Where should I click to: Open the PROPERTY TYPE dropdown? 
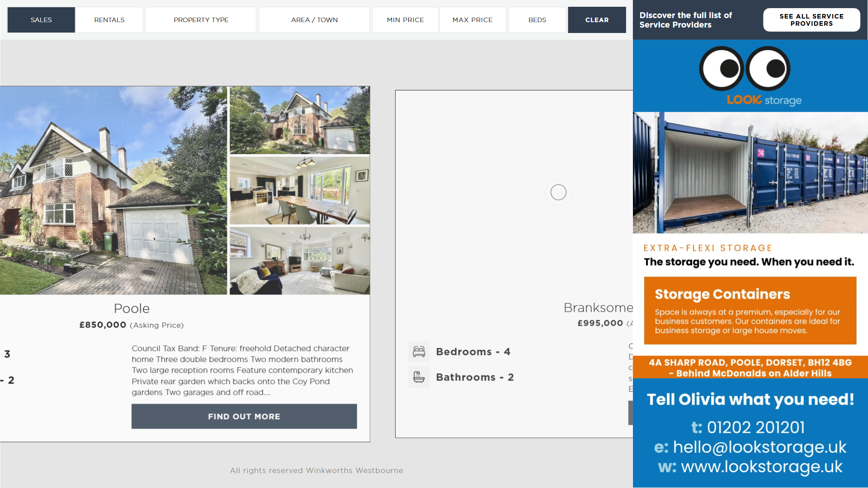click(x=201, y=20)
